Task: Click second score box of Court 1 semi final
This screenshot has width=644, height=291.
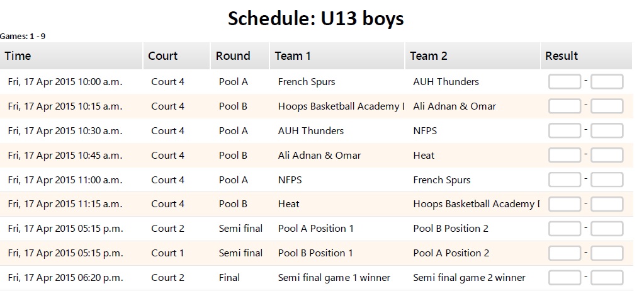Action: point(607,253)
